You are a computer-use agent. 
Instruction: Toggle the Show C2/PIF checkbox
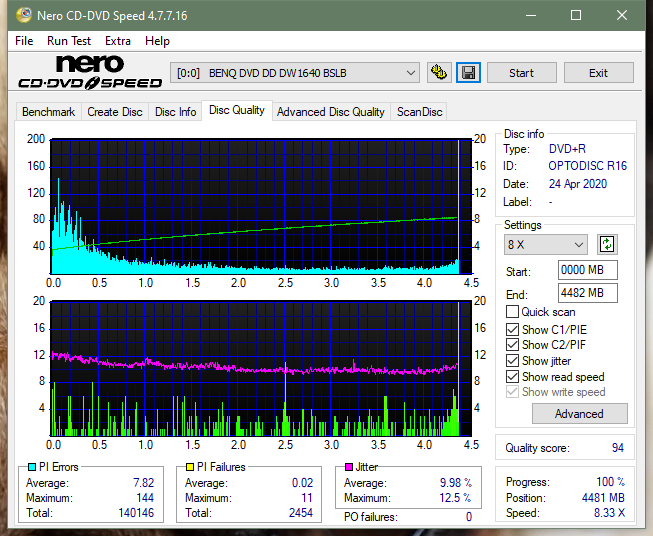point(512,345)
